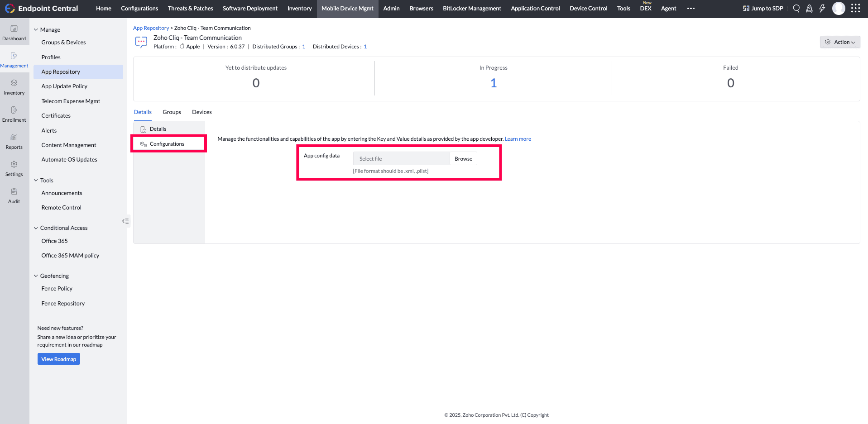
Task: Open the Distributed Devices count link
Action: (365, 47)
